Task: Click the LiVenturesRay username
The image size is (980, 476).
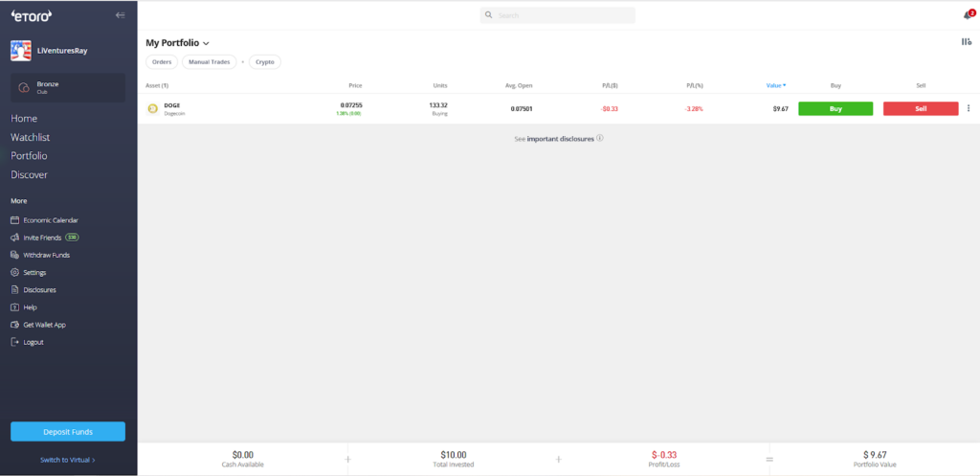Action: pyautogui.click(x=62, y=51)
